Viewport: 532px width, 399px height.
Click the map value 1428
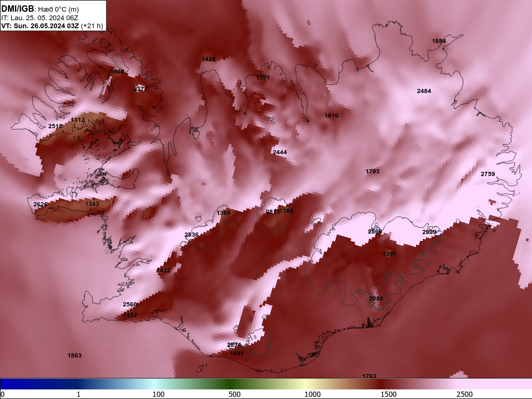(209, 60)
